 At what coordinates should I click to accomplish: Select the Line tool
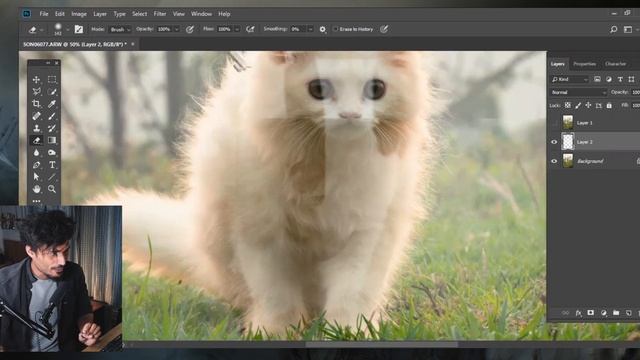pos(52,177)
